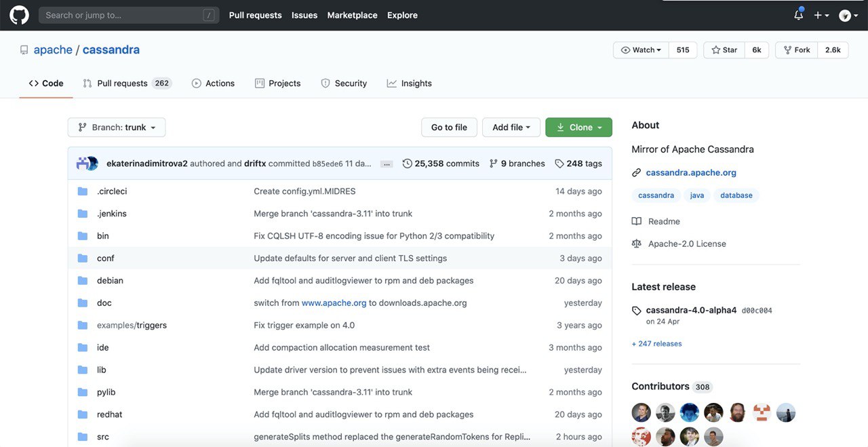
Task: View the 515 watchers count
Action: point(683,50)
